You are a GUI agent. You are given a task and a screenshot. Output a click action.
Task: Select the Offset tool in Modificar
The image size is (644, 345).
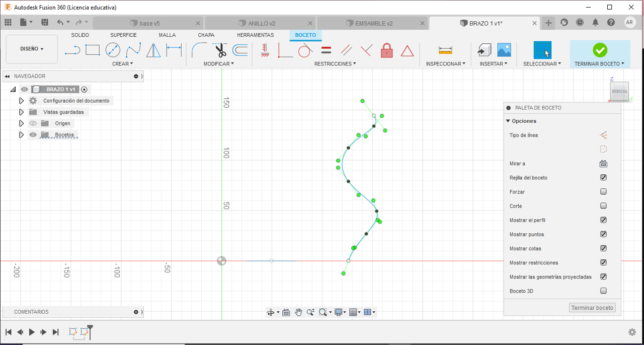pos(240,50)
